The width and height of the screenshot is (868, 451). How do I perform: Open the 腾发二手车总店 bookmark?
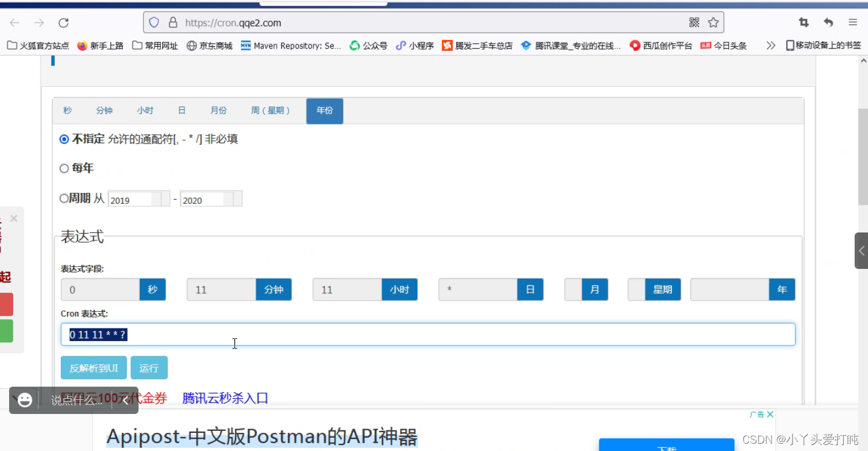pos(477,46)
